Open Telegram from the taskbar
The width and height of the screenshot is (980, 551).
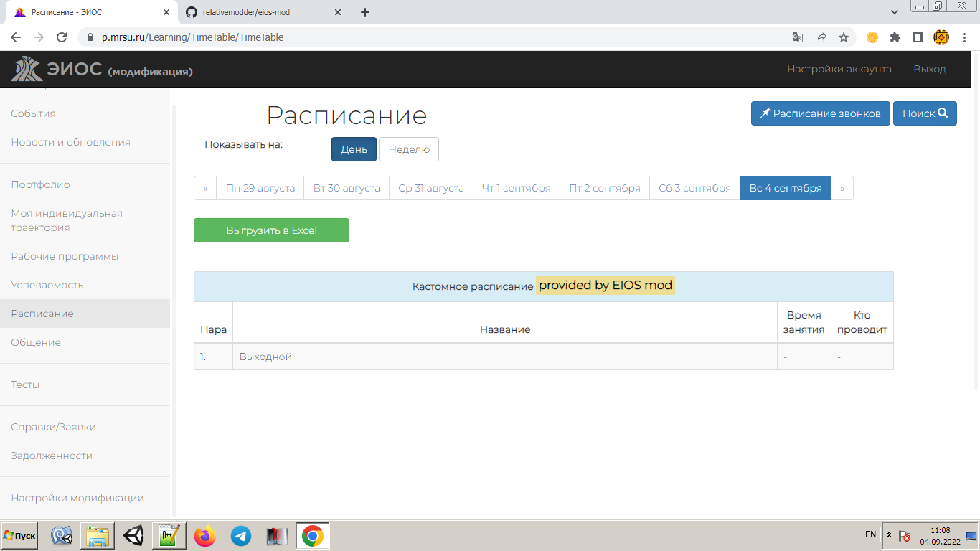tap(240, 535)
